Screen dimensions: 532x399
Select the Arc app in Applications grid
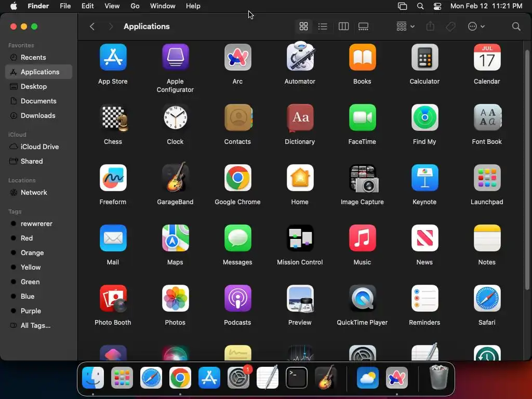(x=237, y=57)
